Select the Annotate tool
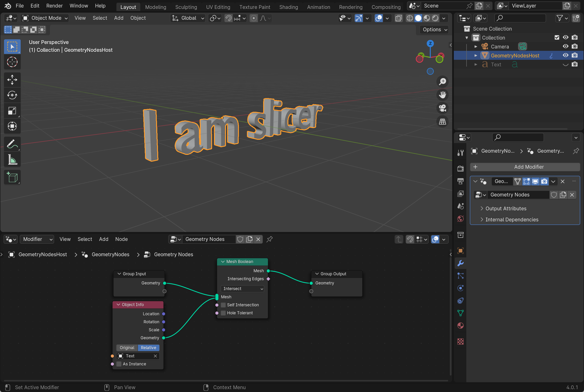This screenshot has width=584, height=392. pos(12,144)
